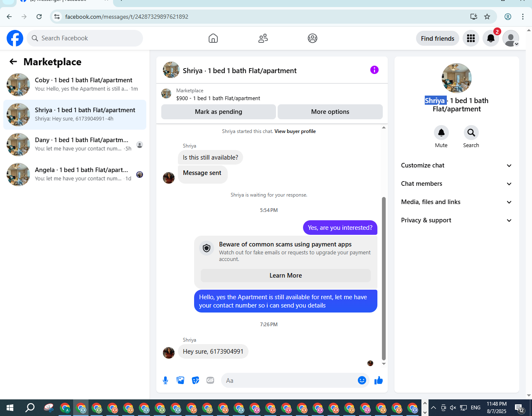Go back in browser history
Image resolution: width=532 pixels, height=416 pixels.
[x=9, y=17]
